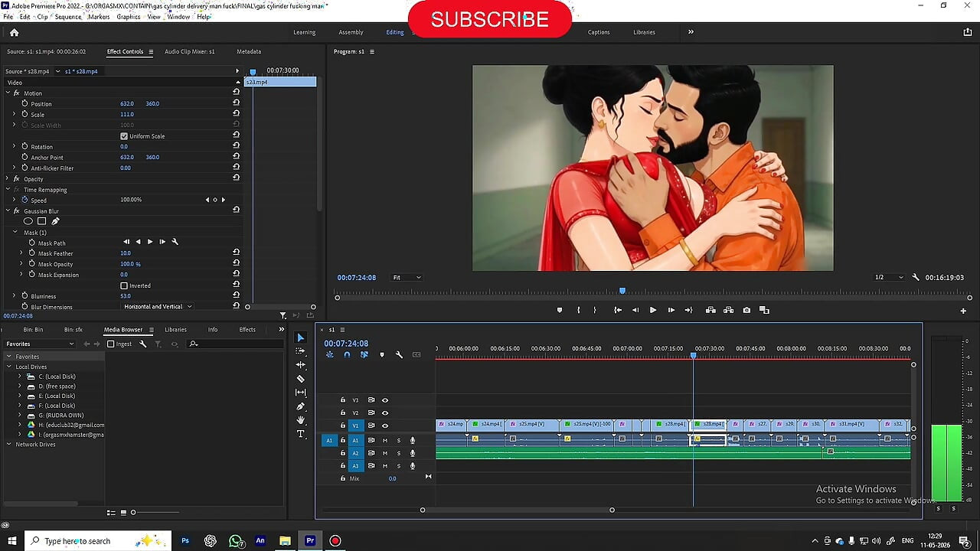The image size is (980, 551).
Task: Mark In point in Program monitor
Action: click(x=578, y=310)
